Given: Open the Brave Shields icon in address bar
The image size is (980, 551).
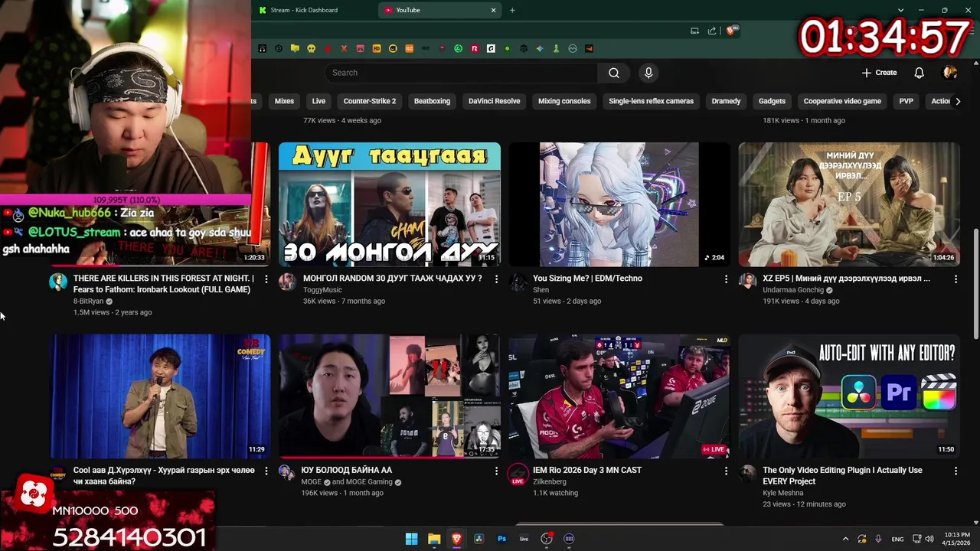Looking at the screenshot, I should tap(732, 31).
